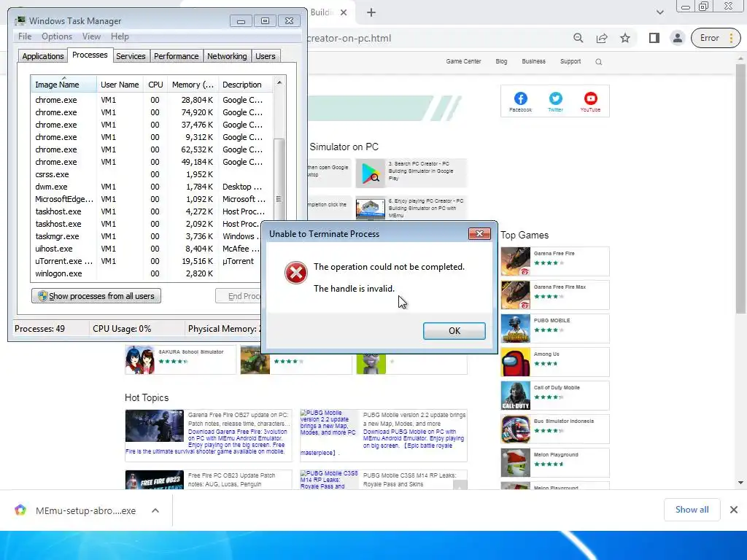
Task: Open SAKURA School Simulator thumbnail
Action: tap(139, 360)
